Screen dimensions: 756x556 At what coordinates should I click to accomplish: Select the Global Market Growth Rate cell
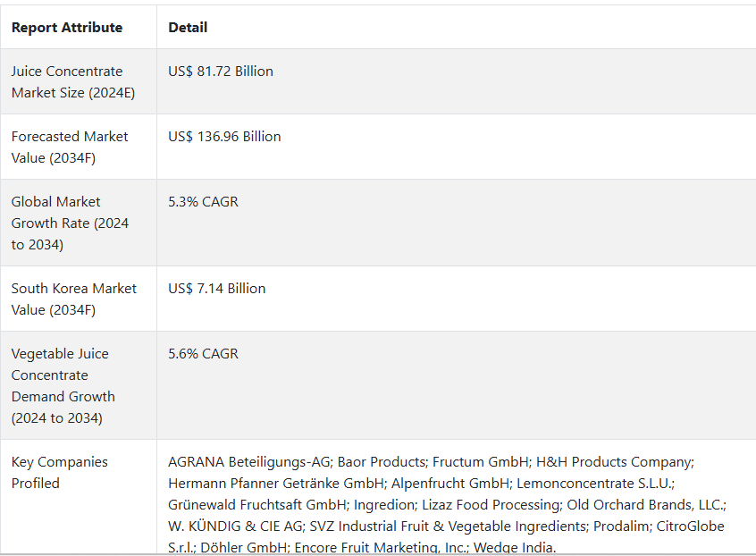click(78, 223)
